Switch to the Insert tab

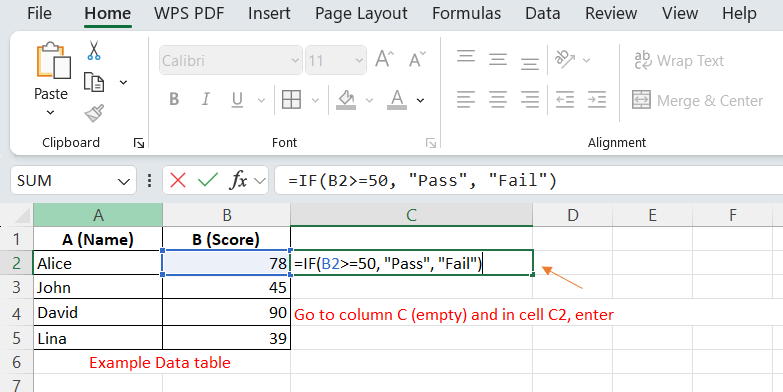pyautogui.click(x=269, y=13)
